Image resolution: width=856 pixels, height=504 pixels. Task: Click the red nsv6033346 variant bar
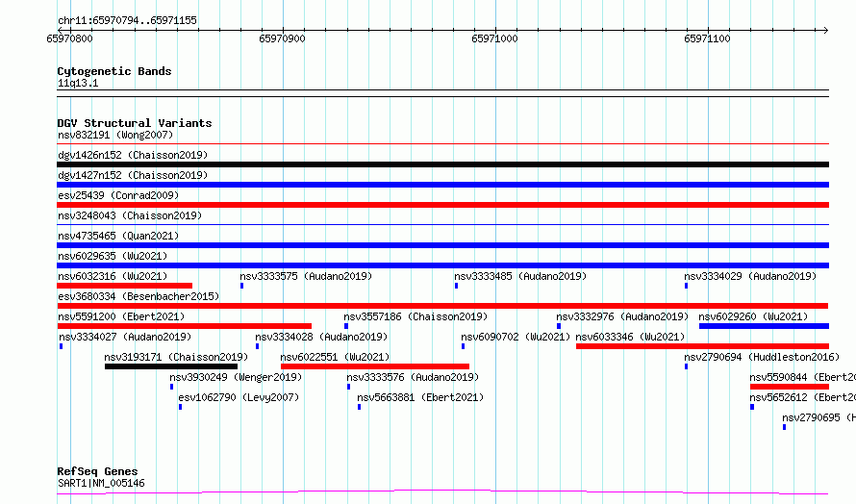703,346
